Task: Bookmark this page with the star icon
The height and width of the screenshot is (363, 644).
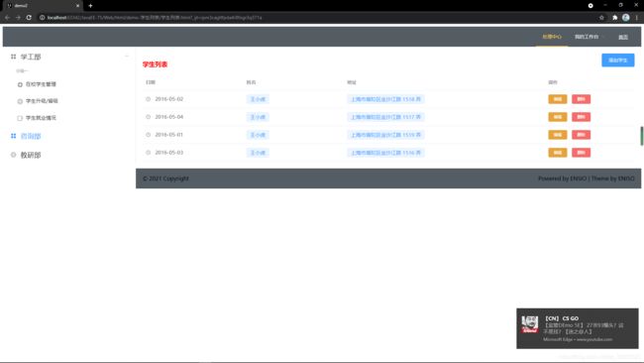Action: pos(601,18)
